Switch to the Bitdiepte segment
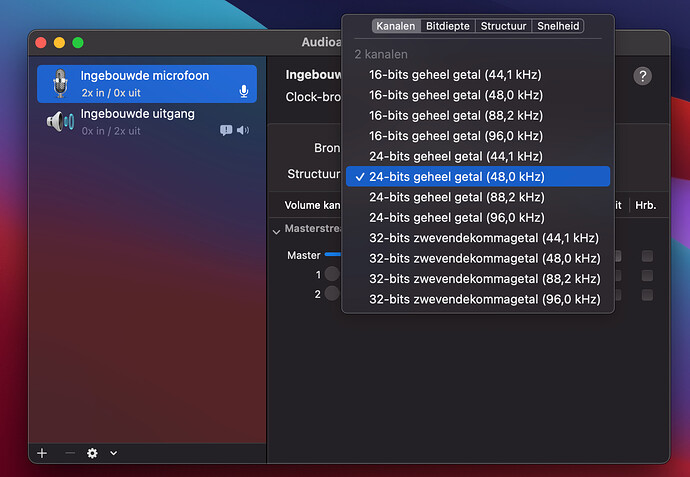The height and width of the screenshot is (477, 690). pos(448,26)
